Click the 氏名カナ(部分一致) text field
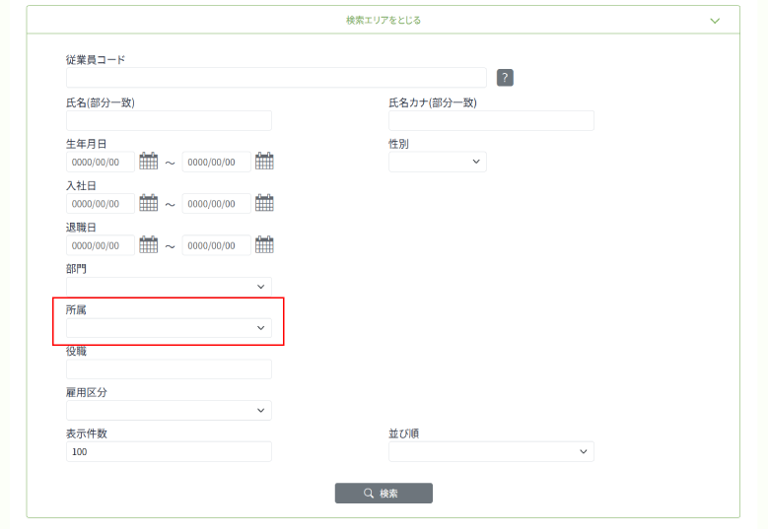Viewport: 768px width, 532px height. point(491,120)
